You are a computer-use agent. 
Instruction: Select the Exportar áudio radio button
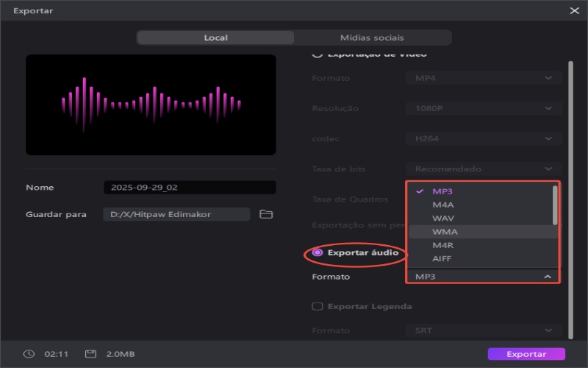pyautogui.click(x=318, y=252)
